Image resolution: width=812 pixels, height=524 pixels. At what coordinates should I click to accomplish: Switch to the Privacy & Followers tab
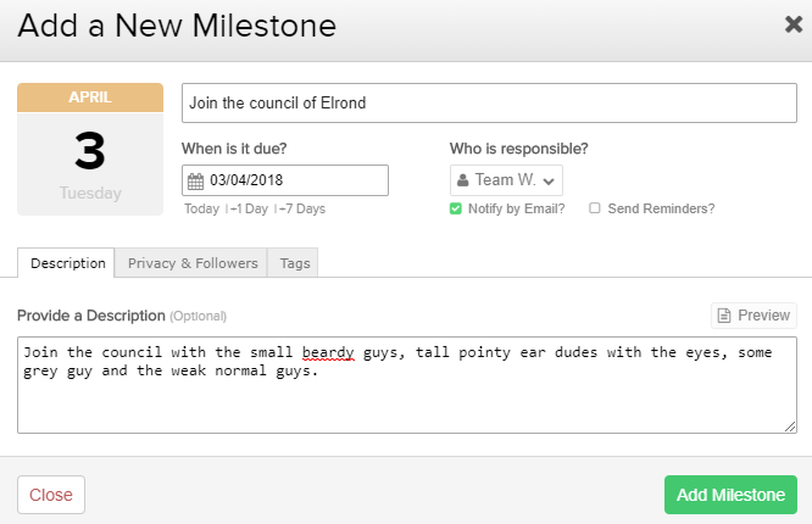tap(192, 263)
